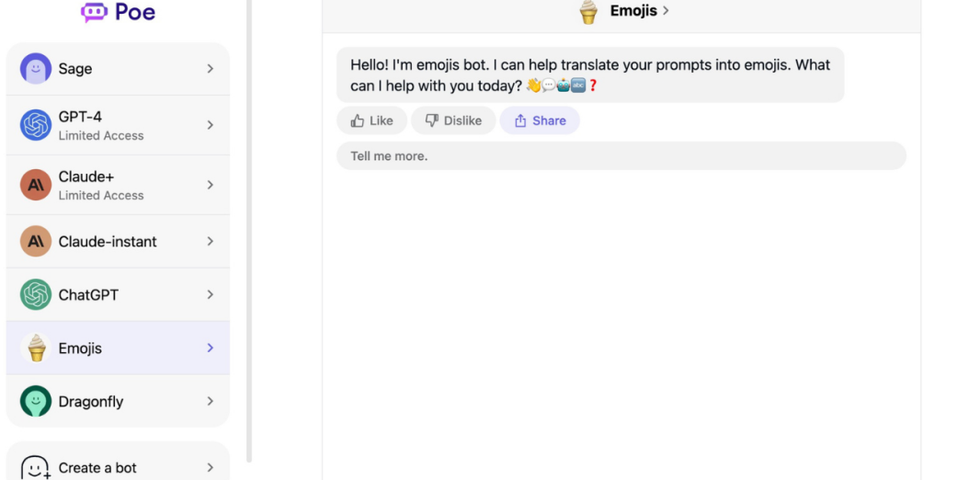
Task: Expand the Sage chevron arrow
Action: 211,69
